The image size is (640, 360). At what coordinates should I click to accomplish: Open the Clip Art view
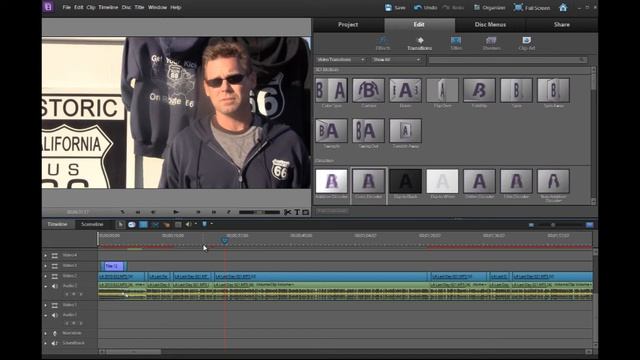tap(526, 43)
